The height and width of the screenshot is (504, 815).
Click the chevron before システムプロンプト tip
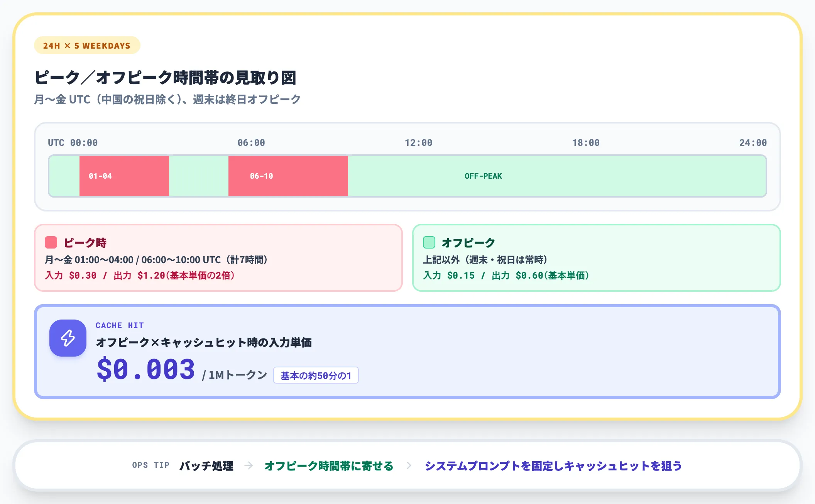(x=409, y=466)
